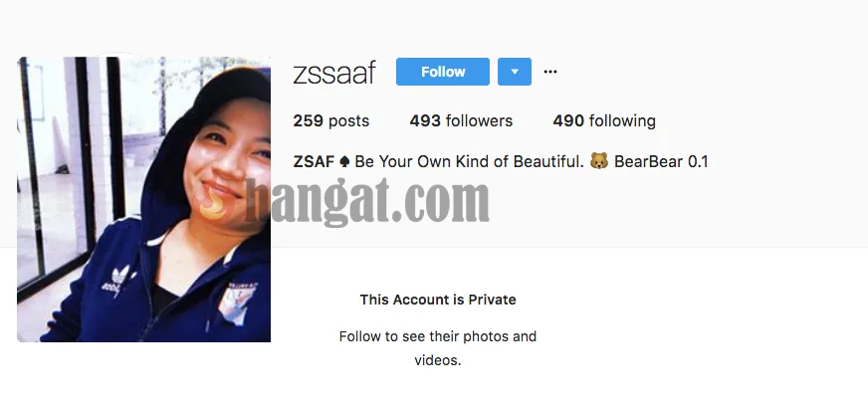Click the blue Follow button
Viewport: 868px width, 406px height.
pyautogui.click(x=442, y=72)
